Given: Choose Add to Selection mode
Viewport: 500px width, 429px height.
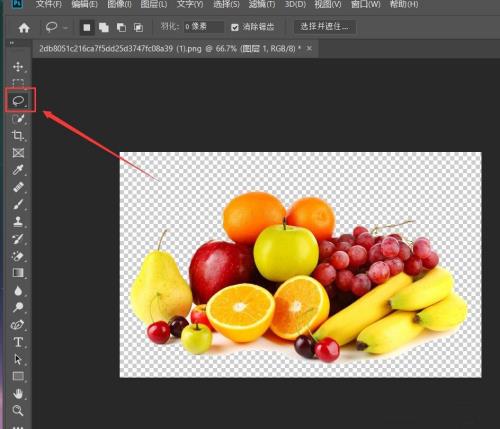Looking at the screenshot, I should [104, 27].
